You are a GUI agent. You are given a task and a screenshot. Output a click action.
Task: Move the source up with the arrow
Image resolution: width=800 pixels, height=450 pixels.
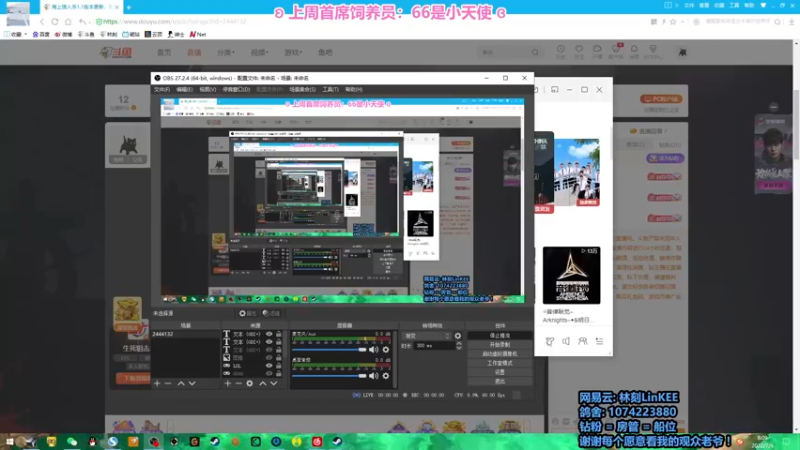coord(263,383)
